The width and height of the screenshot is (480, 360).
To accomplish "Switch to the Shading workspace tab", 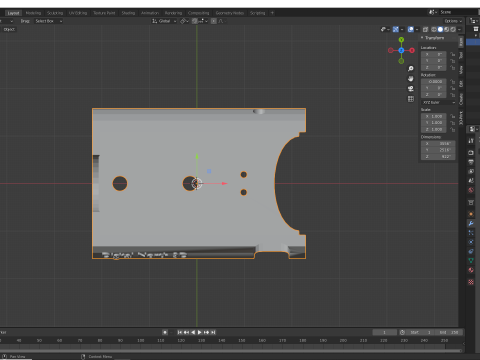I will tap(128, 13).
